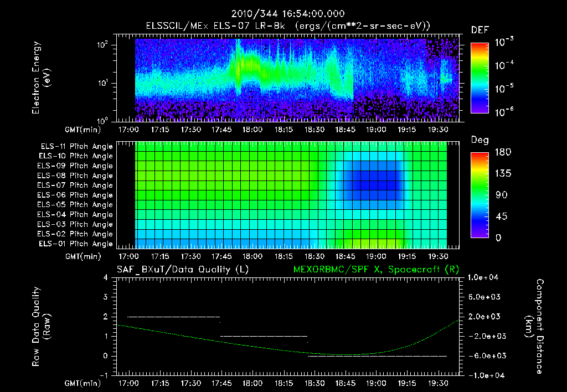Click the Deg legend title
Viewport: 567px width, 392px height.
click(x=480, y=140)
